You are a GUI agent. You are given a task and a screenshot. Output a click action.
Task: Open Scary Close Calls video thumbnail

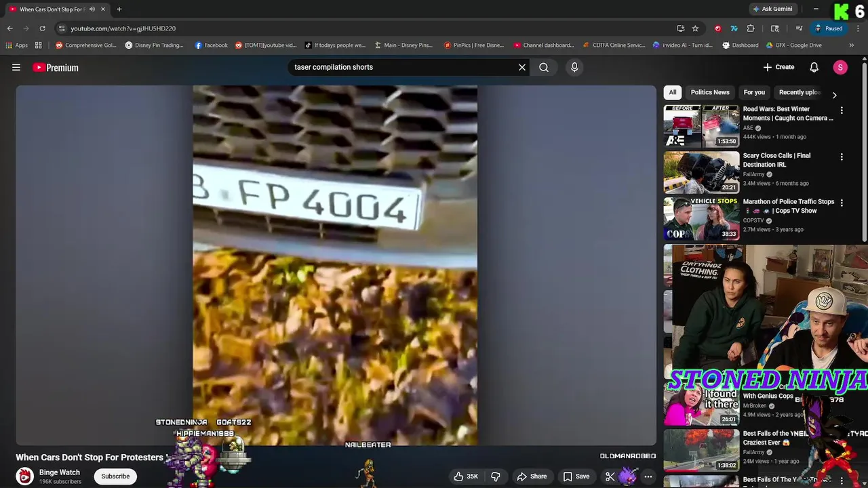(701, 172)
